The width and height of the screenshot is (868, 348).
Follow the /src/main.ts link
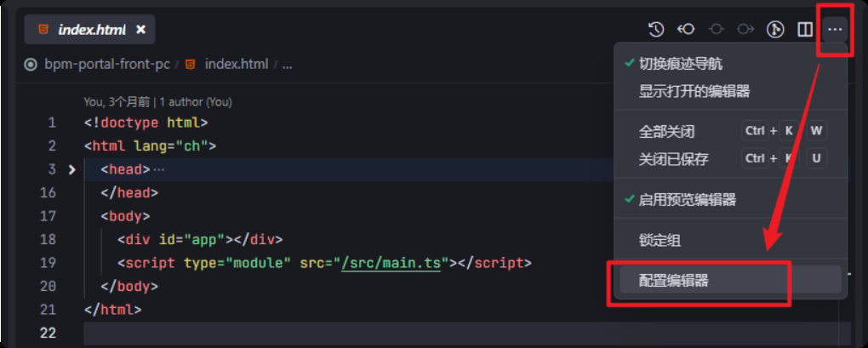(x=391, y=263)
